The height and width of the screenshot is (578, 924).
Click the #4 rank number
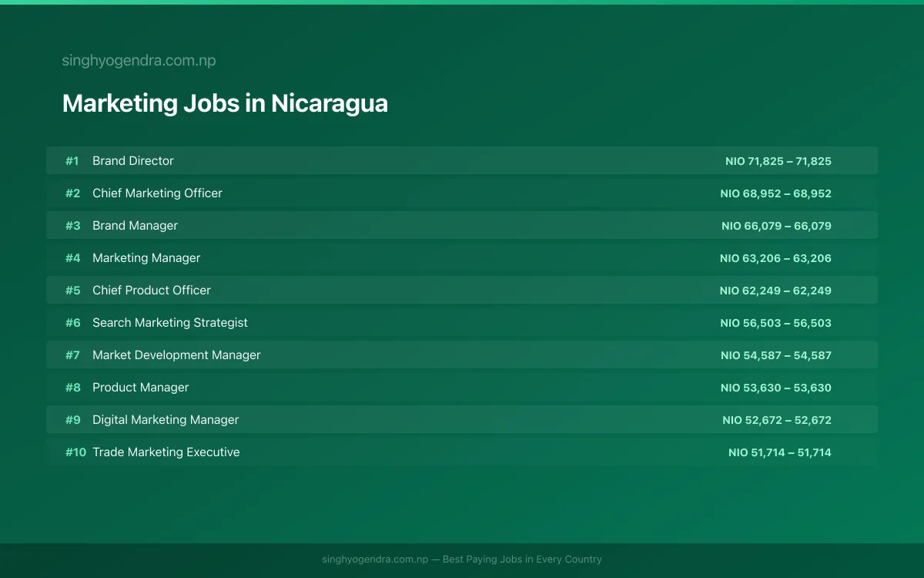coord(72,258)
